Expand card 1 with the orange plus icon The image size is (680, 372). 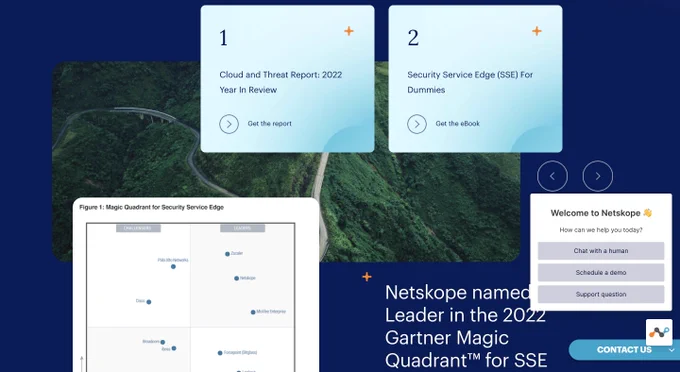pyautogui.click(x=349, y=31)
